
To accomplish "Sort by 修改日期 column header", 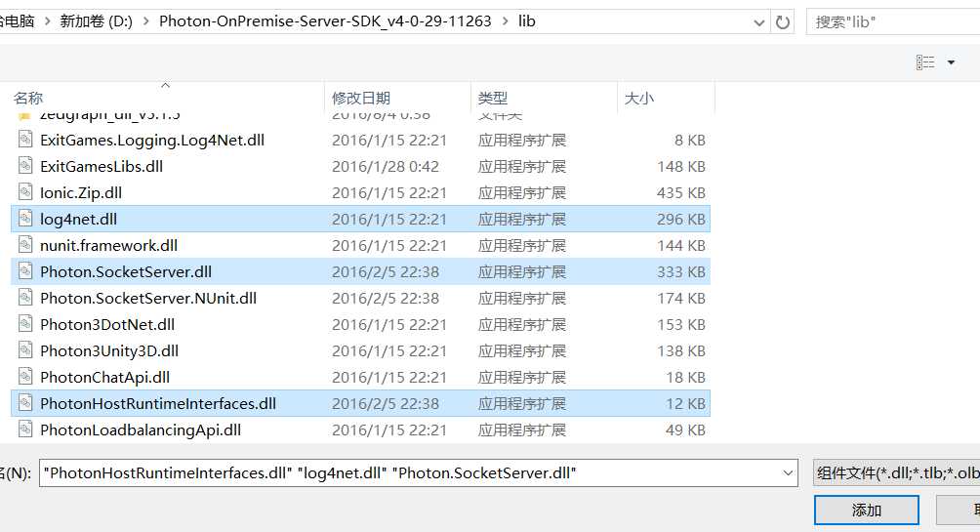I will click(x=360, y=99).
